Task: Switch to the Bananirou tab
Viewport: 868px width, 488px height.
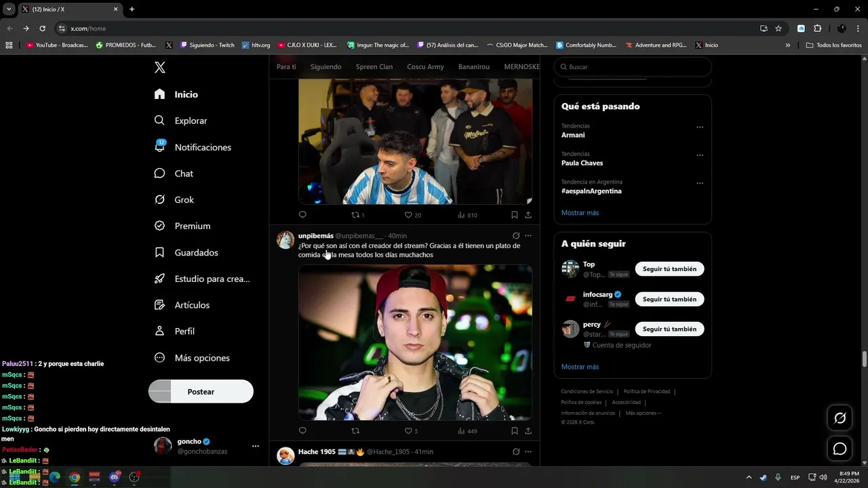Action: (x=474, y=67)
